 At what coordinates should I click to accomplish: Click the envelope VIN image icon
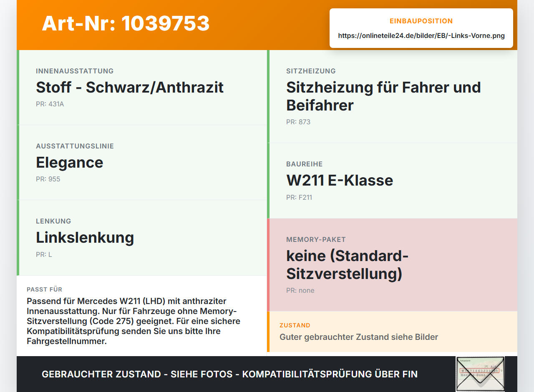pyautogui.click(x=480, y=374)
